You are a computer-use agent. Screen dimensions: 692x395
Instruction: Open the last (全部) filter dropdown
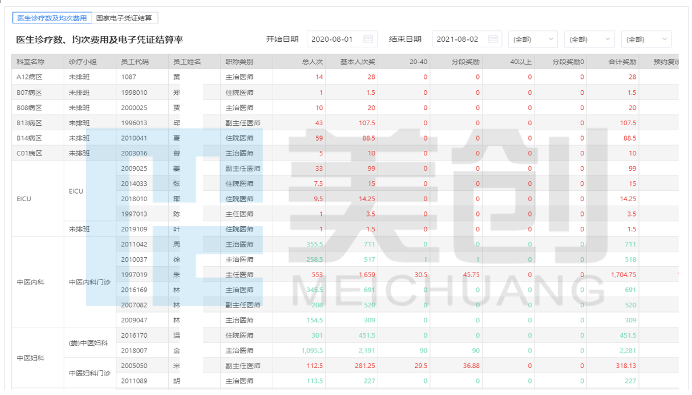pos(646,39)
